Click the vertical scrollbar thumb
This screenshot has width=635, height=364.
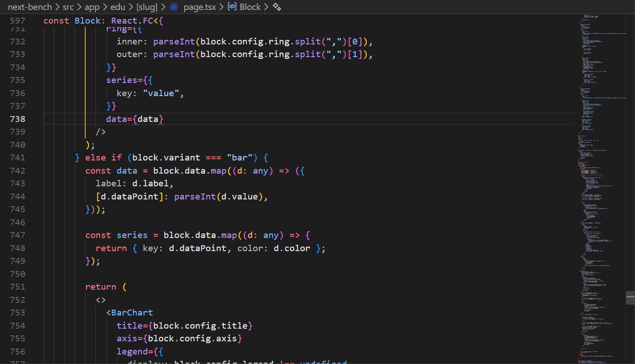(630, 297)
